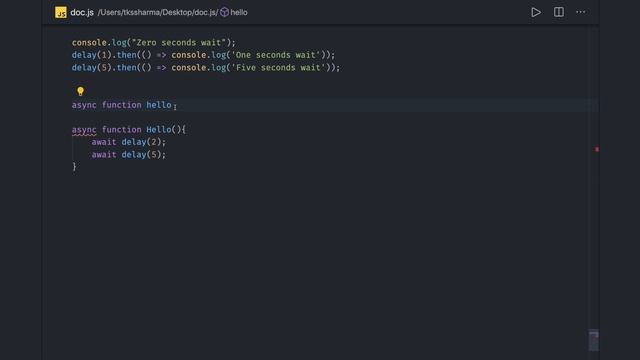
Task: Click the await delay(5) line
Action: pos(129,155)
